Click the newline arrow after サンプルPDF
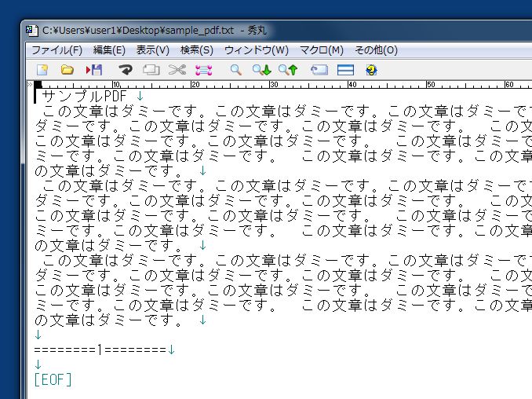Screen dimensions: 532x399 click(140, 97)
